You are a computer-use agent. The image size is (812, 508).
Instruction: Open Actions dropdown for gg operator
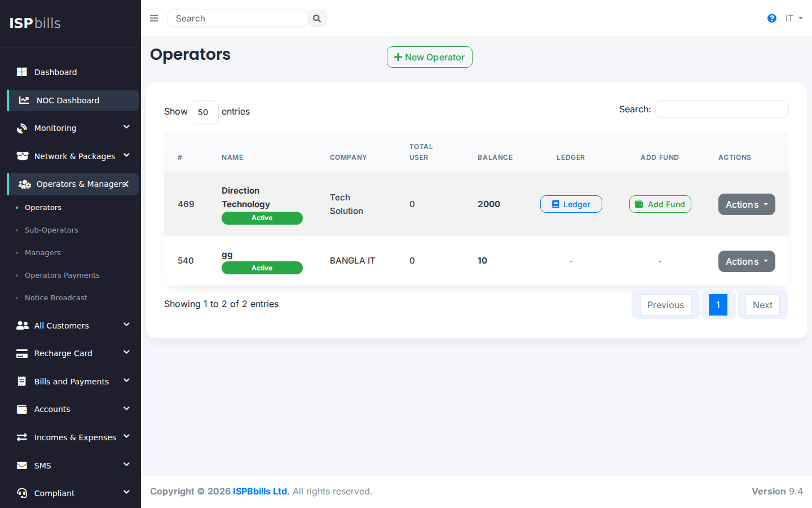[747, 261]
